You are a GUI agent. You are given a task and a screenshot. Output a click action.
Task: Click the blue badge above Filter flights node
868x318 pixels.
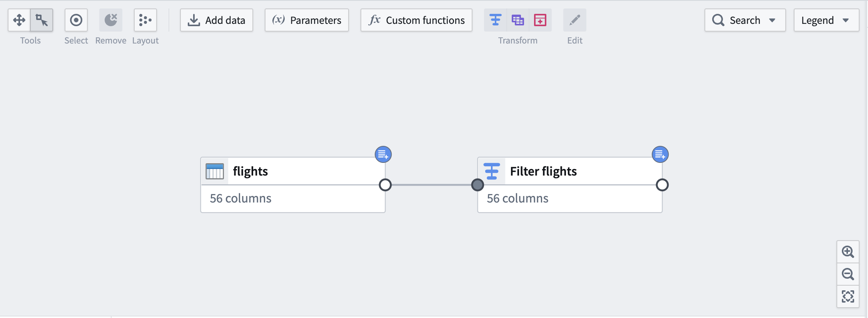[660, 154]
